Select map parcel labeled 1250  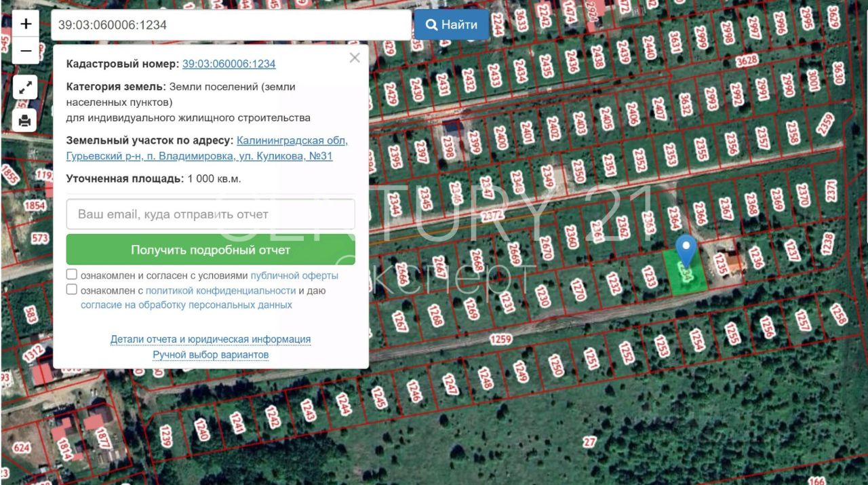pyautogui.click(x=556, y=365)
